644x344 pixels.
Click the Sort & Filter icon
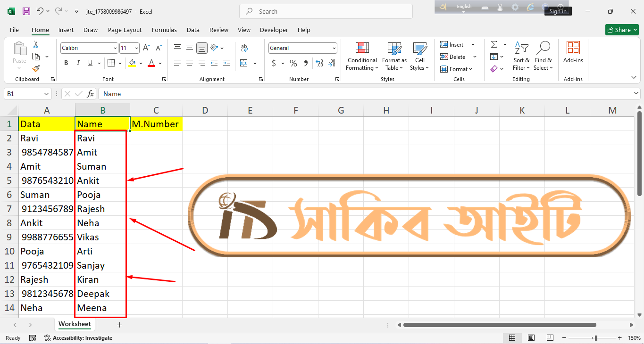click(521, 57)
